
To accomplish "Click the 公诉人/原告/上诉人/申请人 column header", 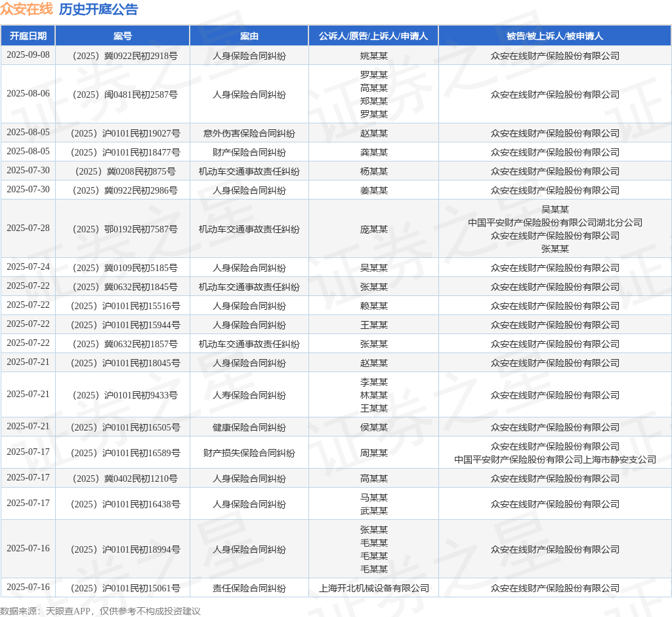I will pos(373,36).
